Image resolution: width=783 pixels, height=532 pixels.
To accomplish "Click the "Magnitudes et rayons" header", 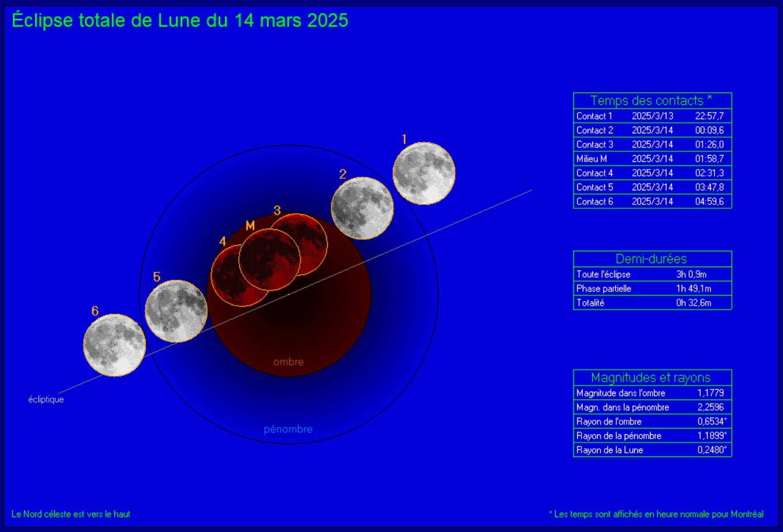I will [652, 377].
